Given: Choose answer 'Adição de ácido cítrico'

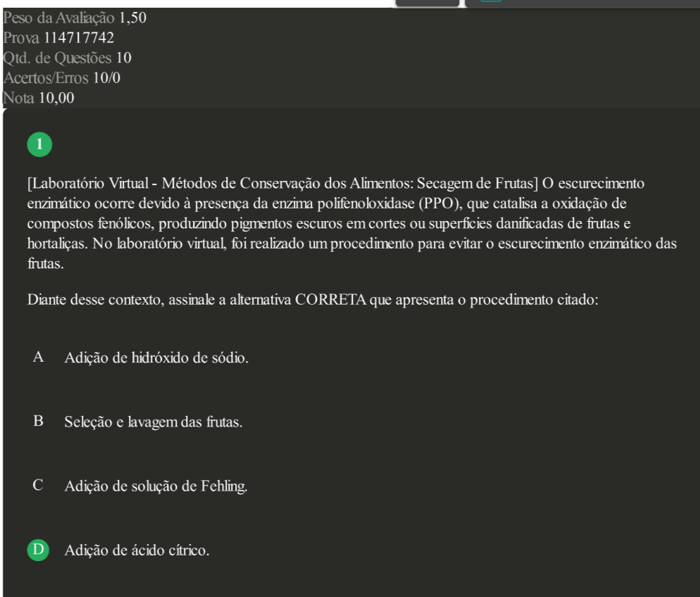Looking at the screenshot, I should [137, 550].
